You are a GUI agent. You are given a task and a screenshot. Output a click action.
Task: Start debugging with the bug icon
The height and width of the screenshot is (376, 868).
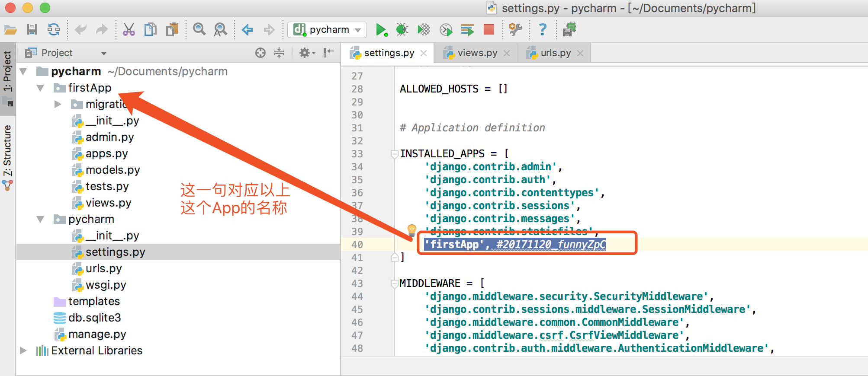click(402, 30)
